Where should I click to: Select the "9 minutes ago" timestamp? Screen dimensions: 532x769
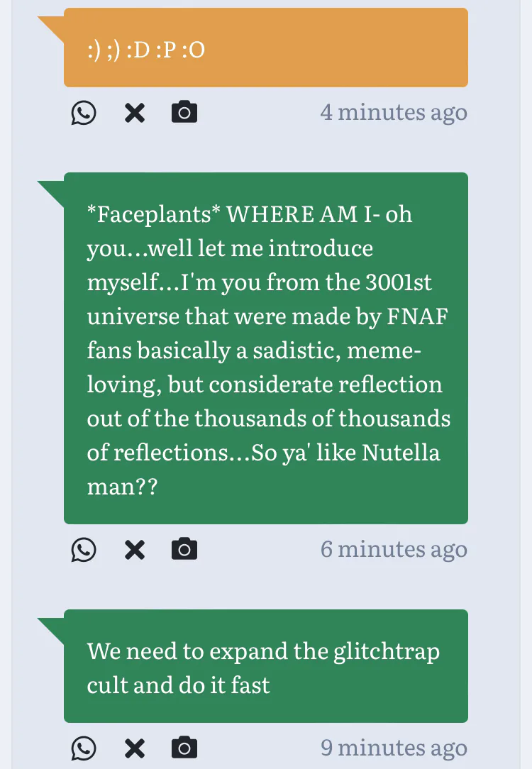tap(394, 748)
